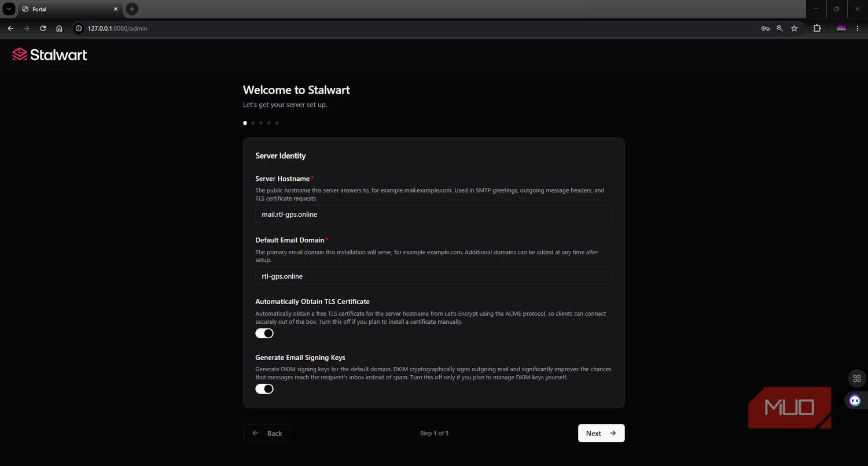868x466 pixels.
Task: Click the floating grid widget icon
Action: tap(856, 379)
